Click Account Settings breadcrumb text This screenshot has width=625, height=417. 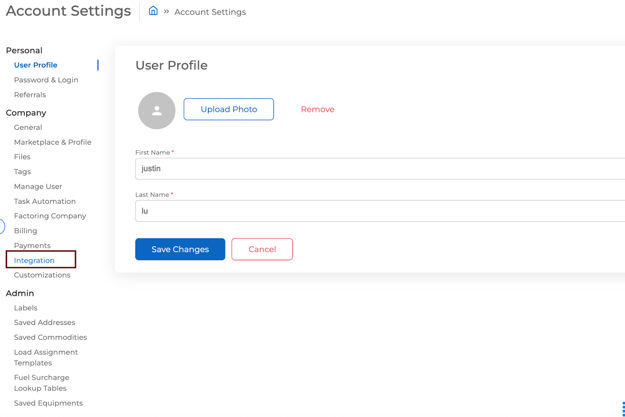click(210, 12)
